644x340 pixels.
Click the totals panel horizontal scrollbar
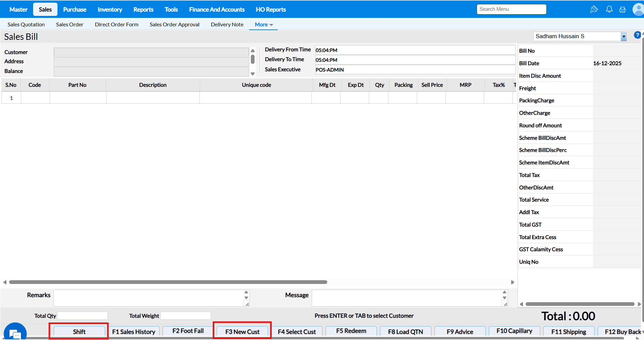pos(580,304)
